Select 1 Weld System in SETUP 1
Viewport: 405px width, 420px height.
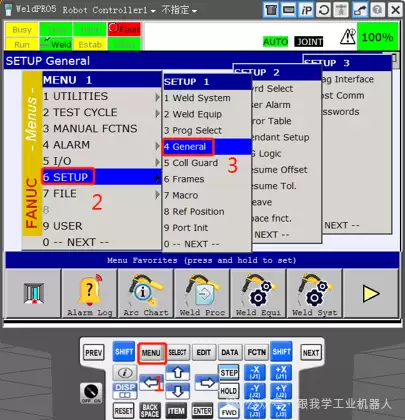click(207, 98)
